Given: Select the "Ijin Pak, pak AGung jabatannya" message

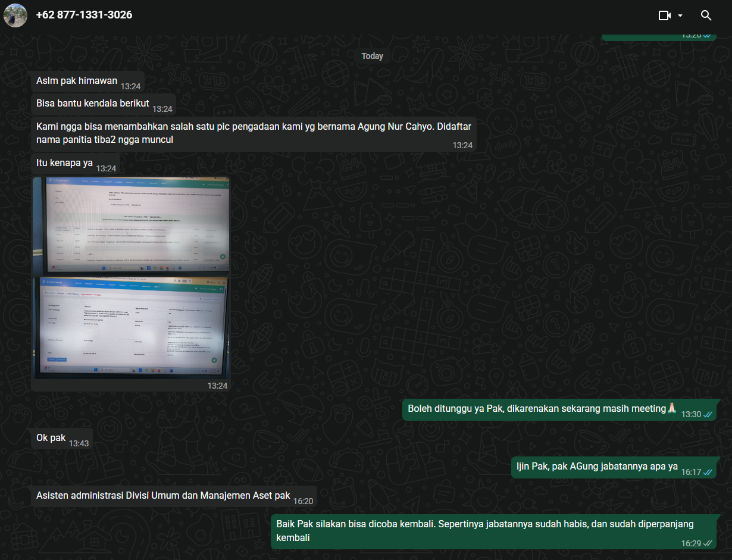Looking at the screenshot, I should click(x=595, y=467).
